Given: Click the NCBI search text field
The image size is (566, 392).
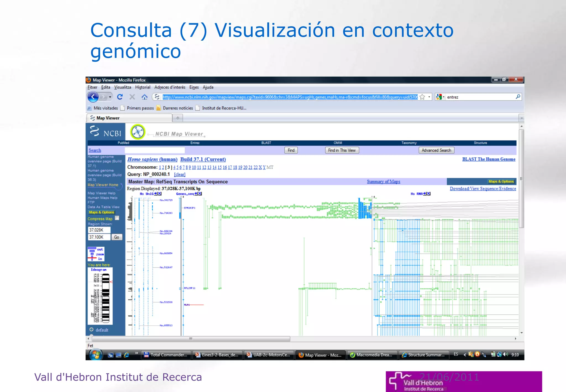Looking at the screenshot, I should (x=155, y=150).
